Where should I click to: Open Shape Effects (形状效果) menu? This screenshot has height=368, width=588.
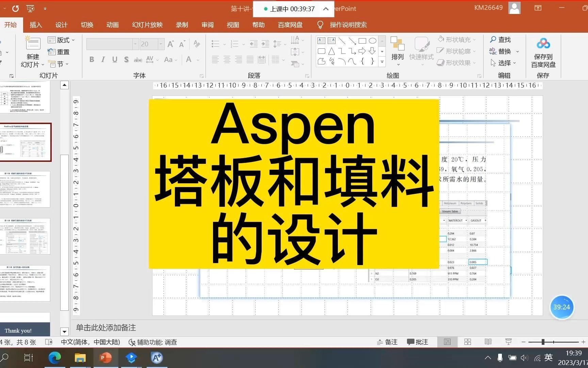click(x=457, y=63)
